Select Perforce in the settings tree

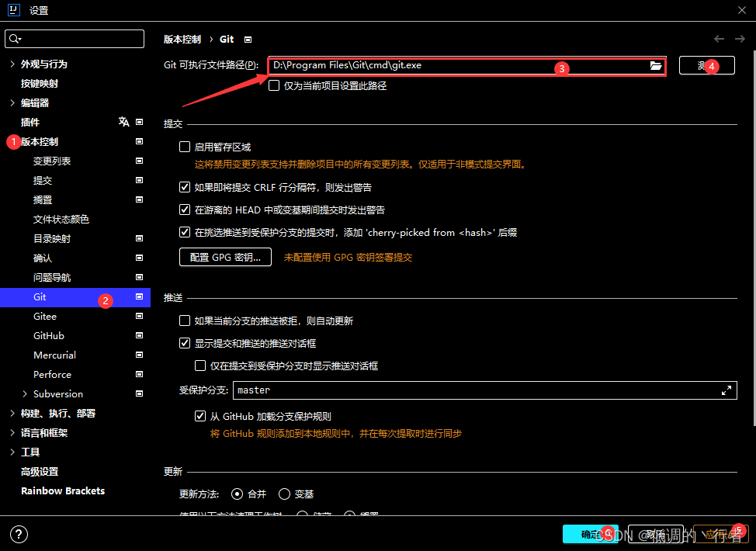52,375
